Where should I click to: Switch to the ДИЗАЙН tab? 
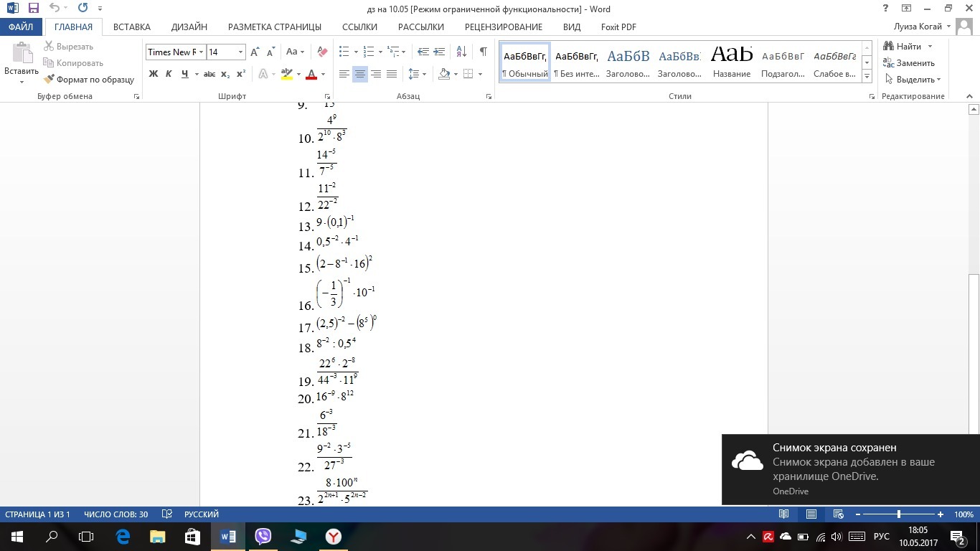click(x=189, y=27)
